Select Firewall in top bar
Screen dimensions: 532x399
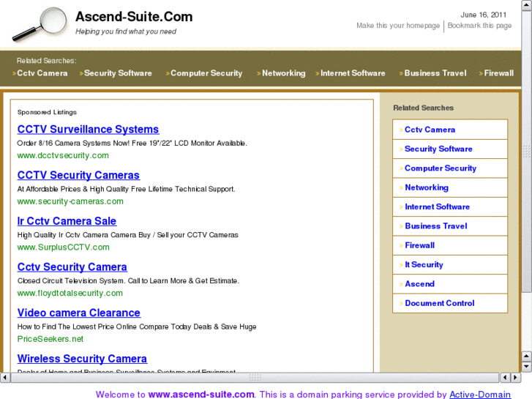pyautogui.click(x=499, y=73)
